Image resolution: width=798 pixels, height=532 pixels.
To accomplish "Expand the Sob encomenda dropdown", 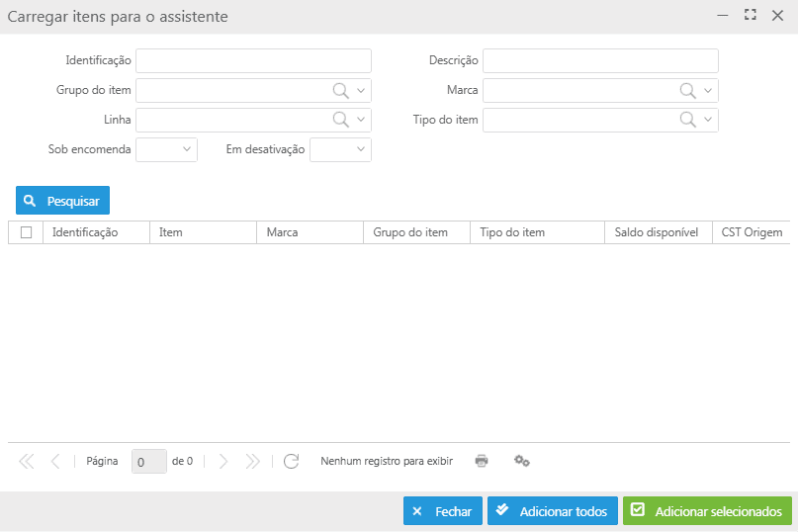I will 187,149.
